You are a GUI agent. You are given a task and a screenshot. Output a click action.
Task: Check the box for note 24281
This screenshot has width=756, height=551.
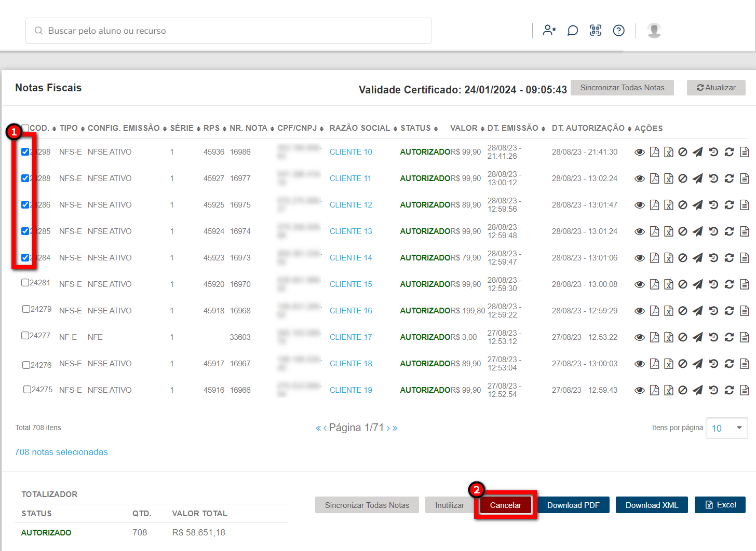(x=25, y=283)
